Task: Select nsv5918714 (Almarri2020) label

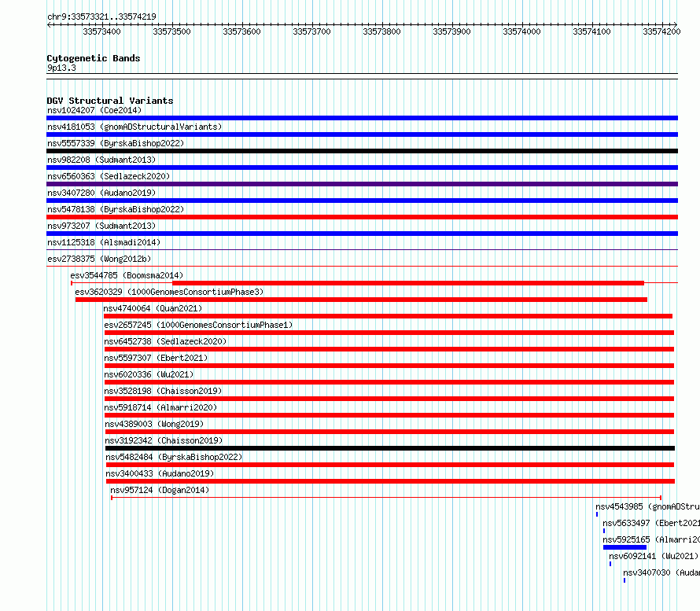Action: [160, 407]
